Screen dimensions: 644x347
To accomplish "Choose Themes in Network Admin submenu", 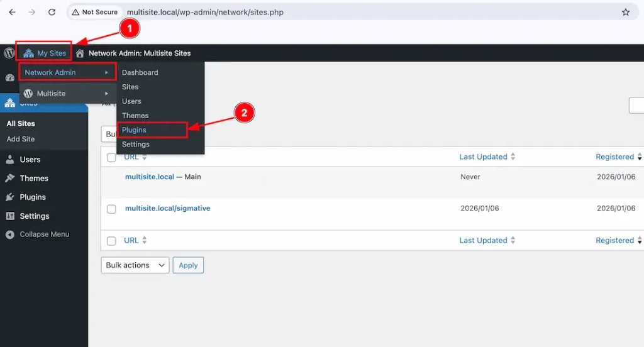I will (x=135, y=116).
